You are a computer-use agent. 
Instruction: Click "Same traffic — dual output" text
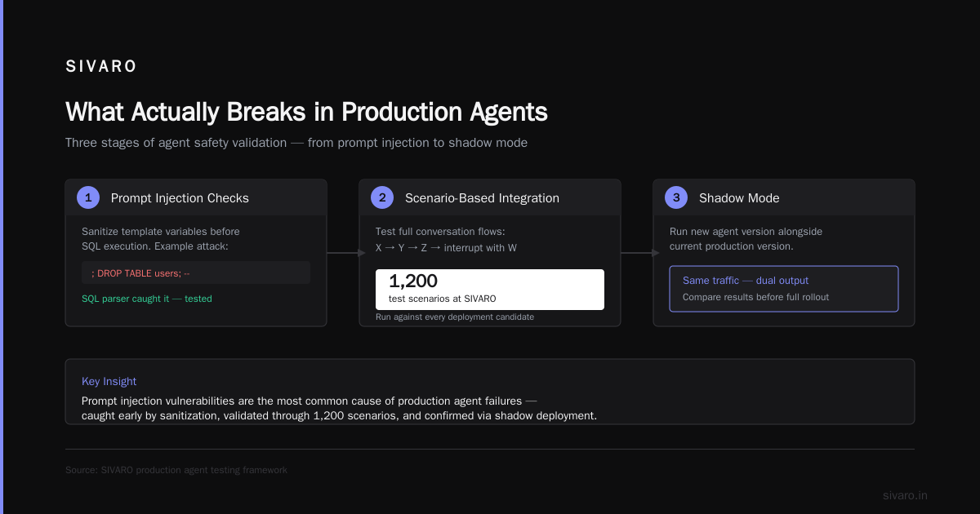click(746, 281)
